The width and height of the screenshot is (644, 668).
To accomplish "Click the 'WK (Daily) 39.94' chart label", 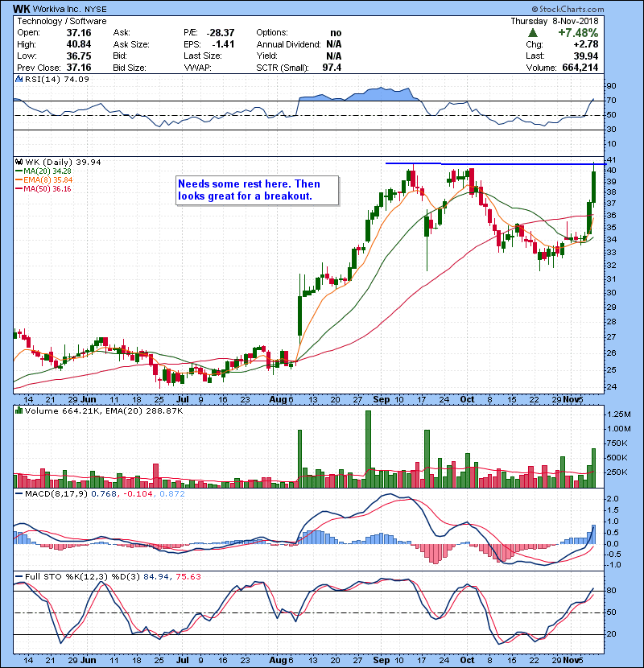I will pyautogui.click(x=63, y=162).
